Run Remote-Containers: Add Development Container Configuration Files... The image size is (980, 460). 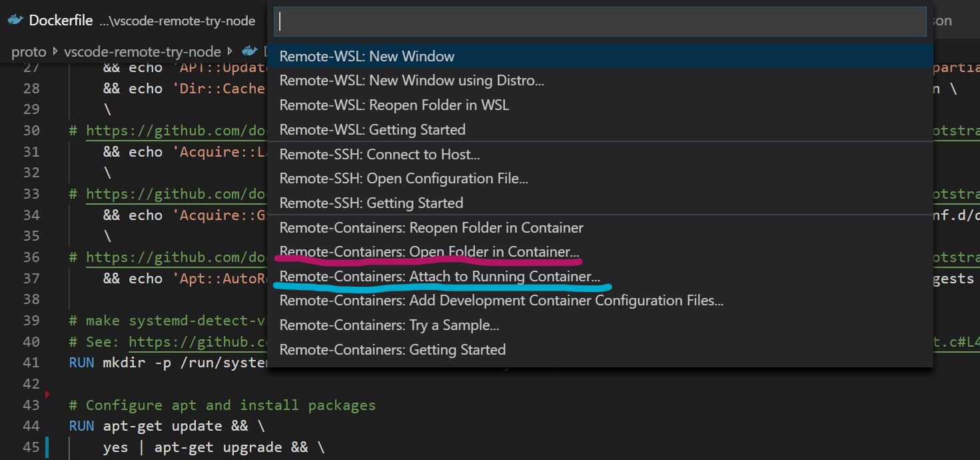coord(600,301)
